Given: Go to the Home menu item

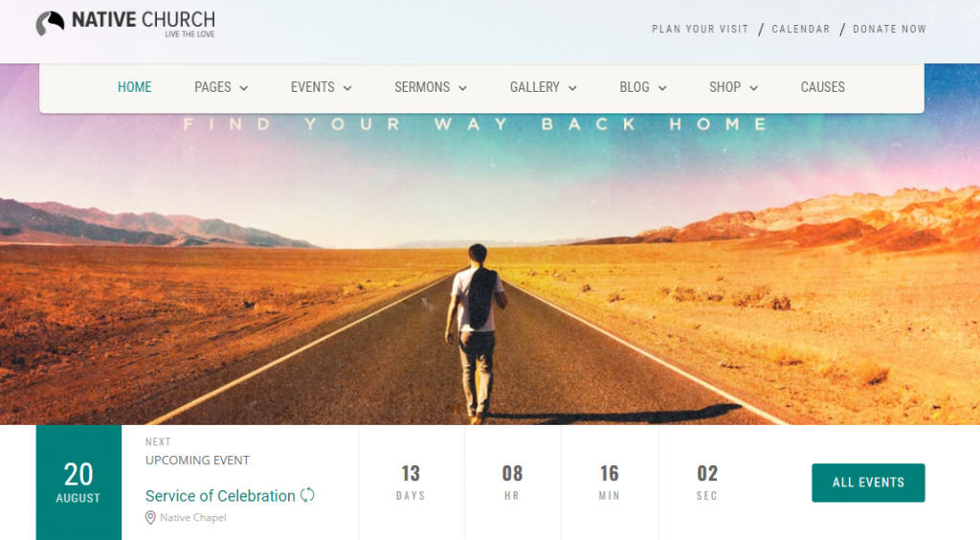Looking at the screenshot, I should point(134,87).
